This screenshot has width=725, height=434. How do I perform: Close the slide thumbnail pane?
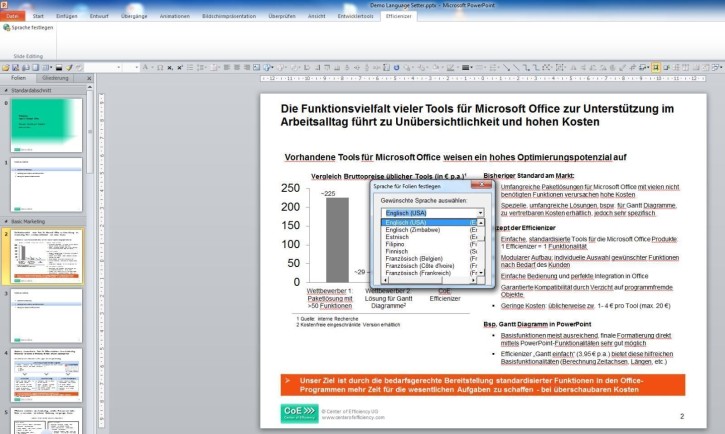(89, 79)
